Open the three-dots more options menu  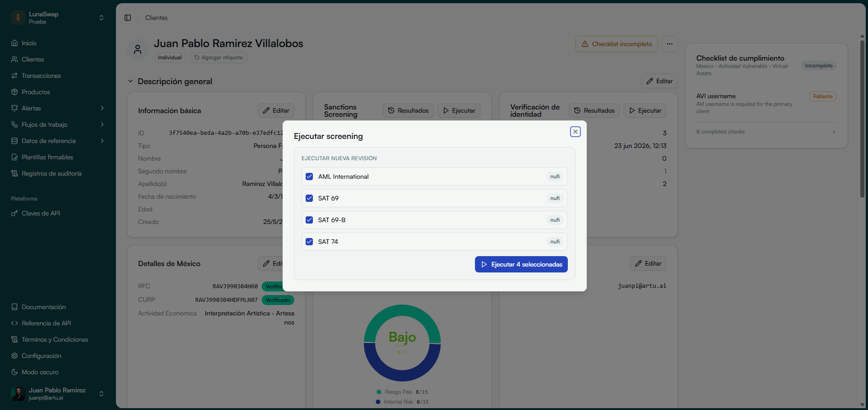(670, 44)
